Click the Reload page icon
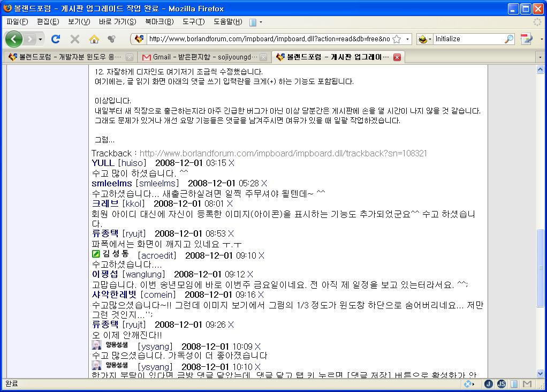The image size is (547, 392). 55,39
